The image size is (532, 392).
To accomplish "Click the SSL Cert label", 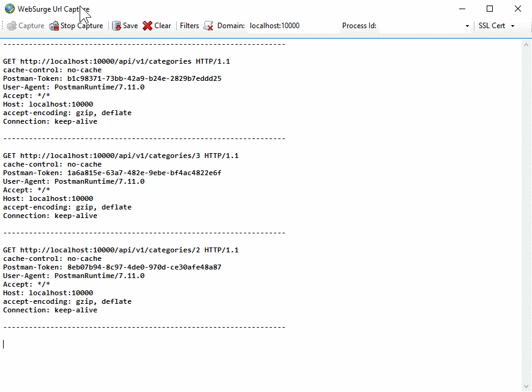I will [x=492, y=26].
